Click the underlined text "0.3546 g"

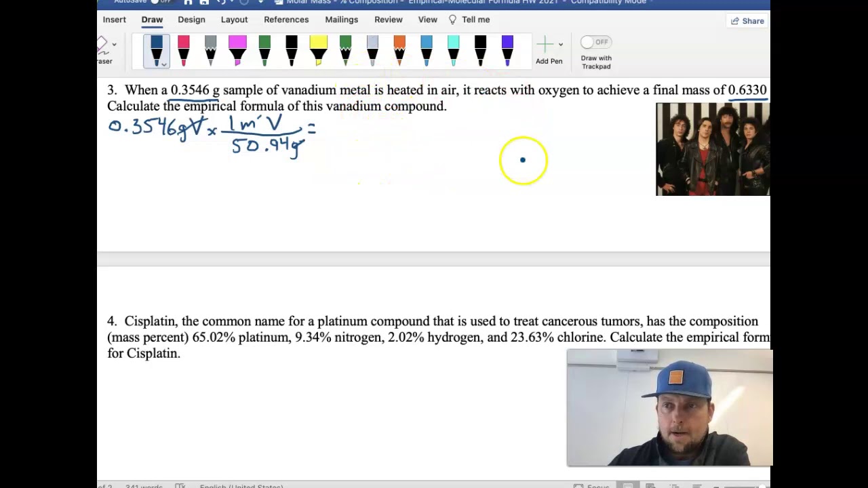point(195,90)
